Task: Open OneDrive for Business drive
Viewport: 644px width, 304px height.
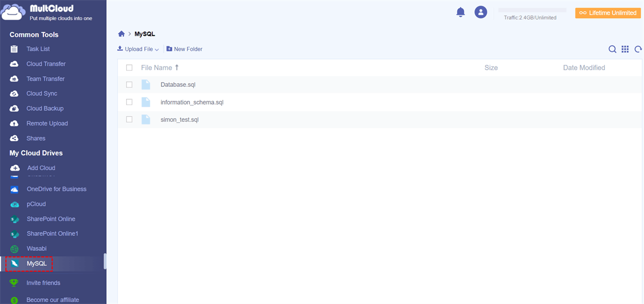Action: click(x=56, y=189)
